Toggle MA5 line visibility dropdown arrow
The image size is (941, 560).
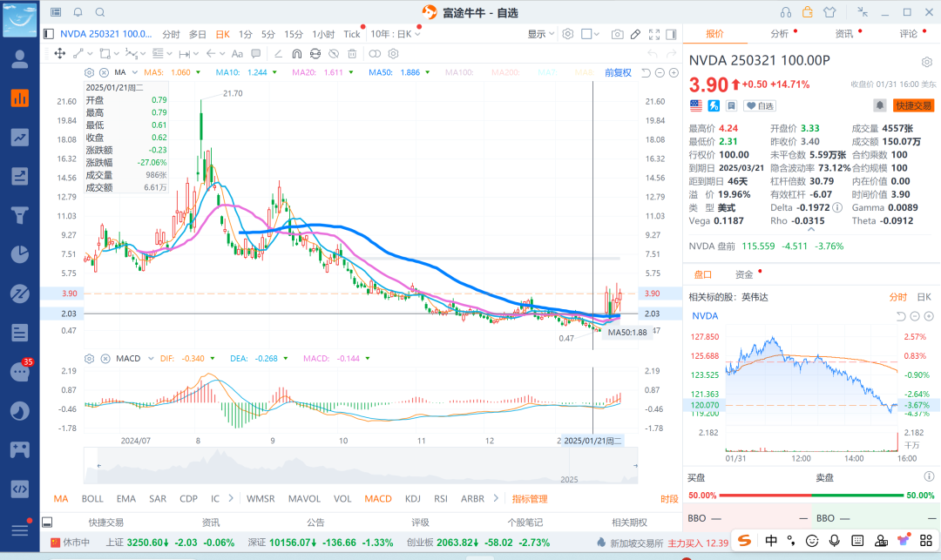(x=198, y=72)
